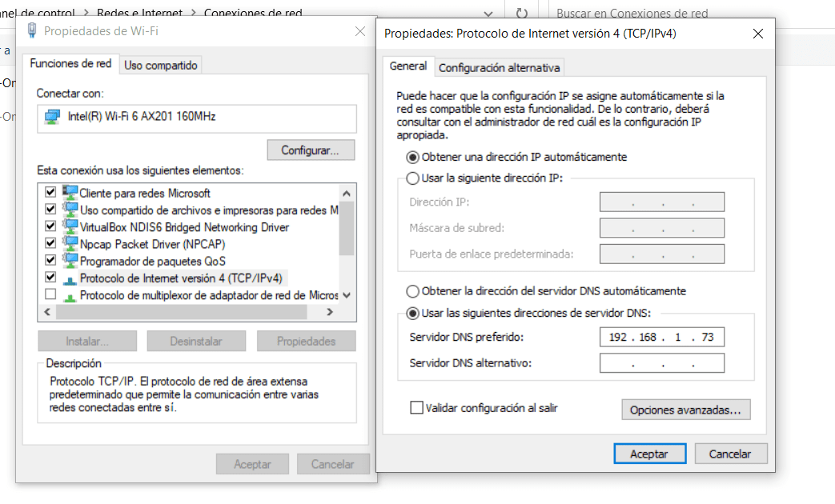Click Cancelar in TCP/IPv4 properties dialog

coord(731,454)
